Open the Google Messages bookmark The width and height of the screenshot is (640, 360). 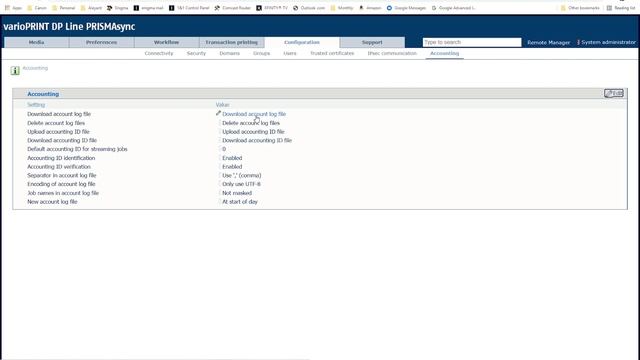tap(407, 8)
